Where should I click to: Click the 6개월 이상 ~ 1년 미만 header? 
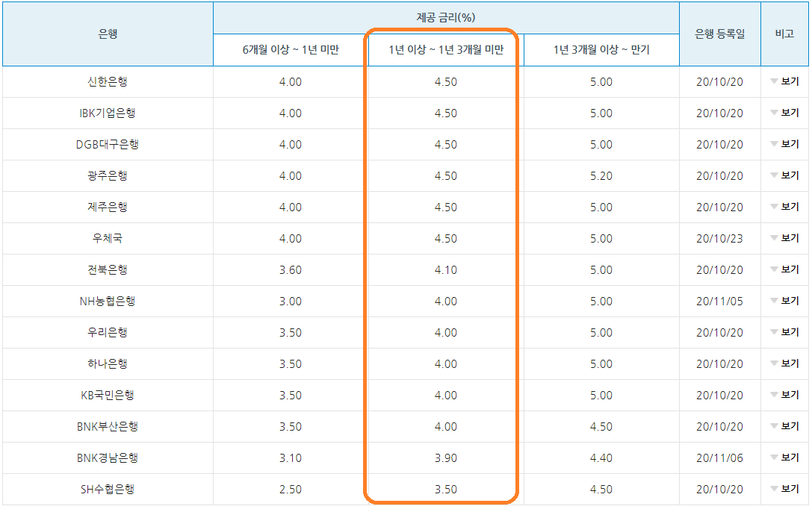291,50
